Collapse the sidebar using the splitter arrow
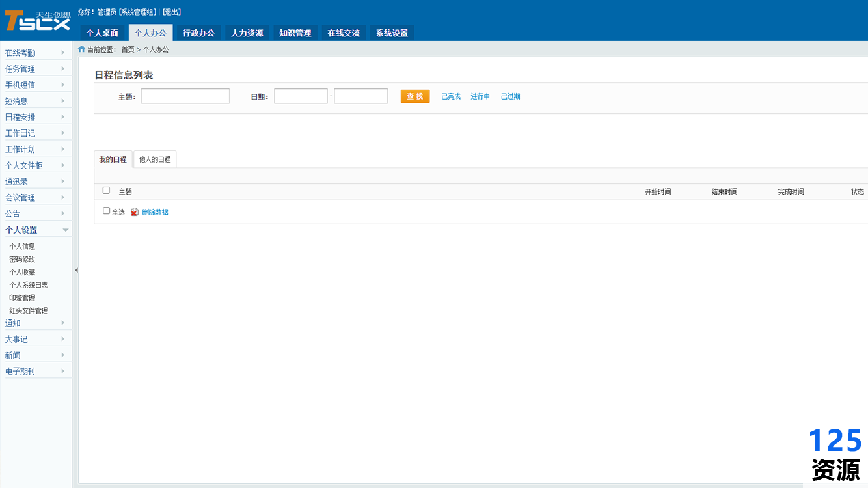The width and height of the screenshot is (868, 488). tap(76, 270)
